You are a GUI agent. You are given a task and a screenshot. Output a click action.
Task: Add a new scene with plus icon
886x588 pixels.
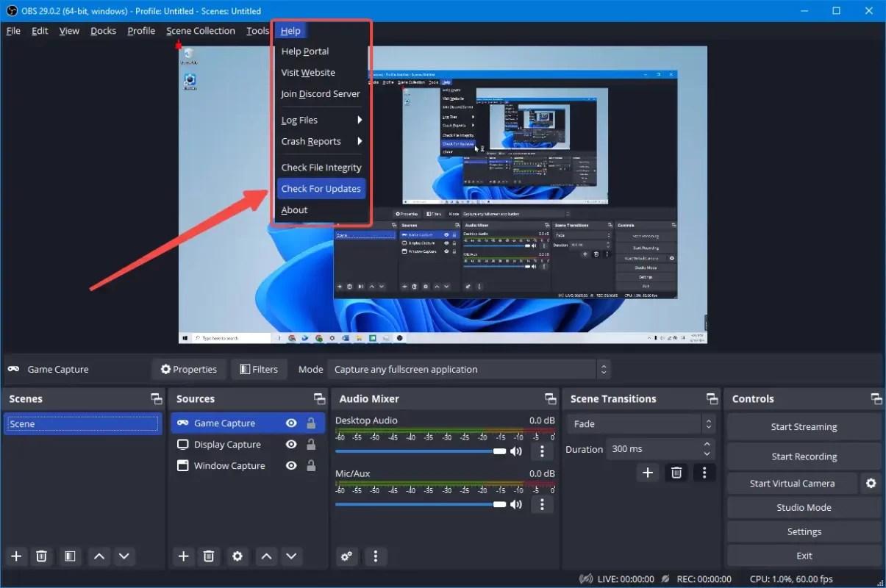pyautogui.click(x=15, y=556)
